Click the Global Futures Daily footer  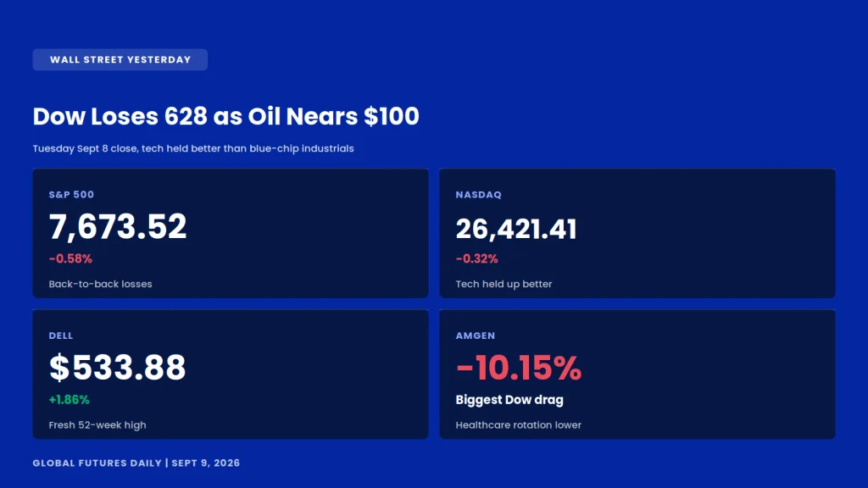(136, 463)
